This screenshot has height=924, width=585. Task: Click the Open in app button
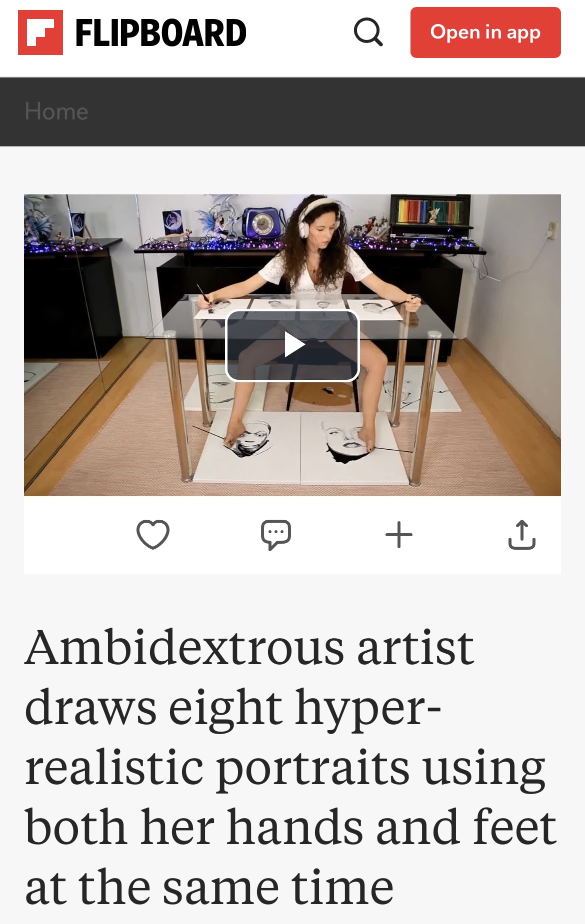click(485, 32)
